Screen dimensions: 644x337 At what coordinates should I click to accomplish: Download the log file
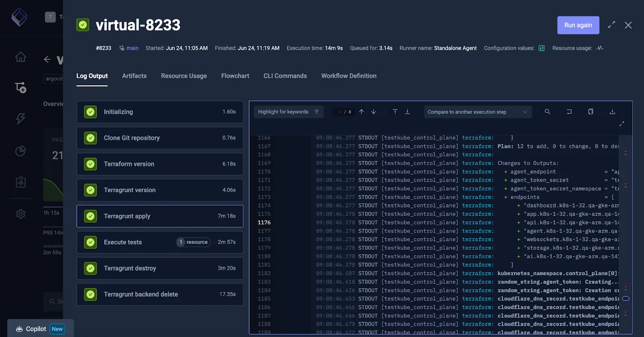[612, 112]
